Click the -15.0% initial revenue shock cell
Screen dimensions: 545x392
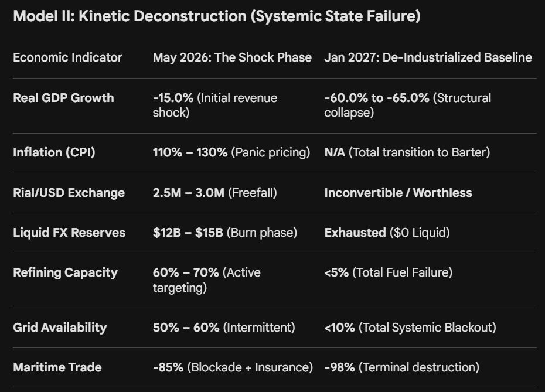(x=215, y=105)
